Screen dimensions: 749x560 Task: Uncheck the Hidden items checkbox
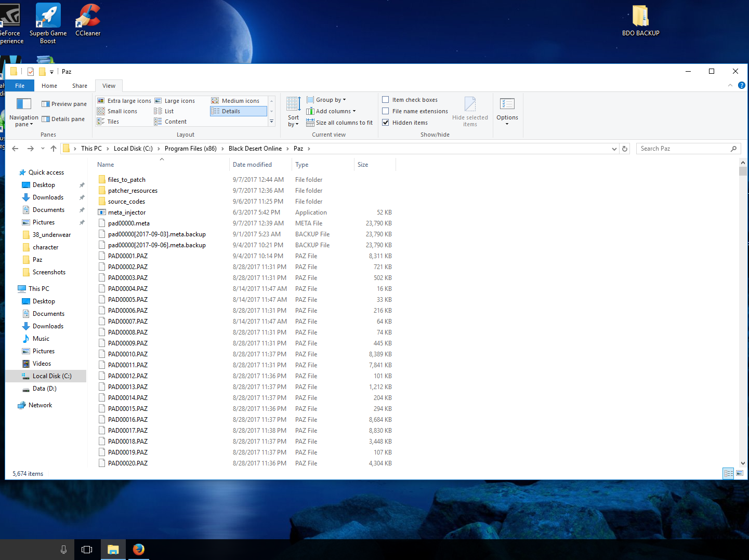tap(386, 123)
